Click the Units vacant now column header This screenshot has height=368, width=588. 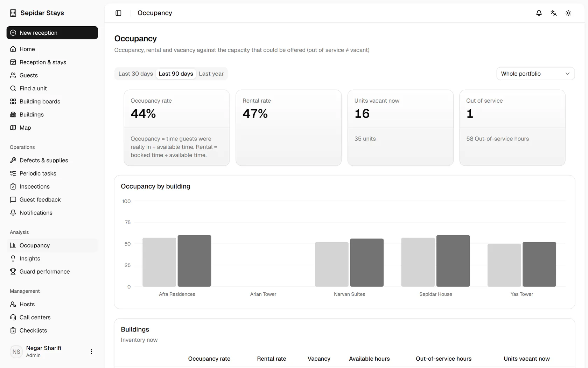pyautogui.click(x=527, y=359)
